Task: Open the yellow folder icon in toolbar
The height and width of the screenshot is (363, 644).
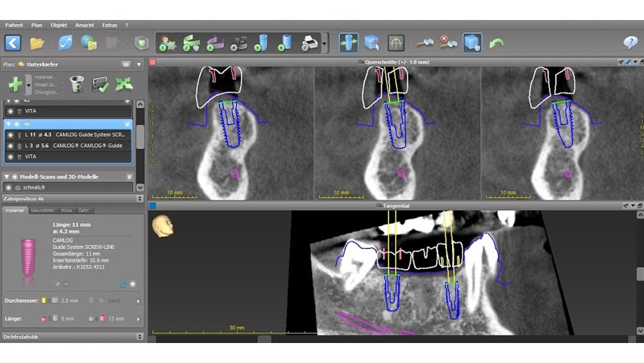Action: tap(37, 43)
